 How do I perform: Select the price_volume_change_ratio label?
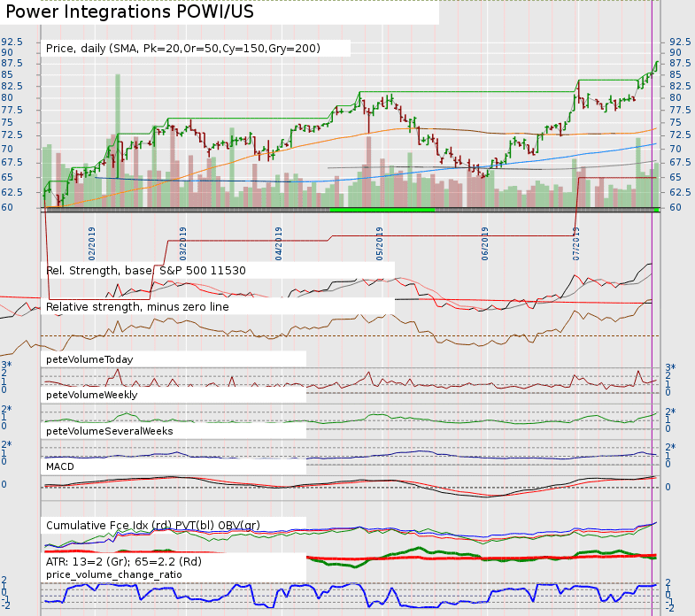coord(114,574)
